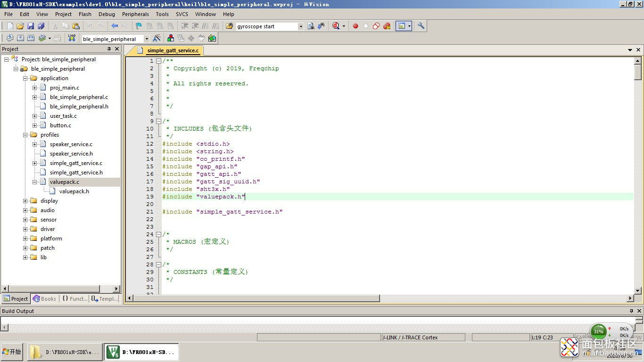Select valuepack.h in the project tree
Screen dimensions: 644x362
(x=74, y=191)
